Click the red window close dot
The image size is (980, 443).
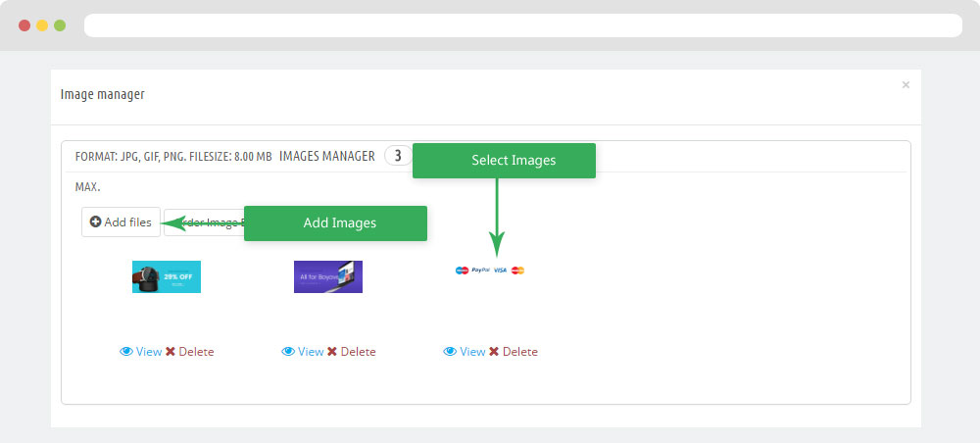(24, 25)
